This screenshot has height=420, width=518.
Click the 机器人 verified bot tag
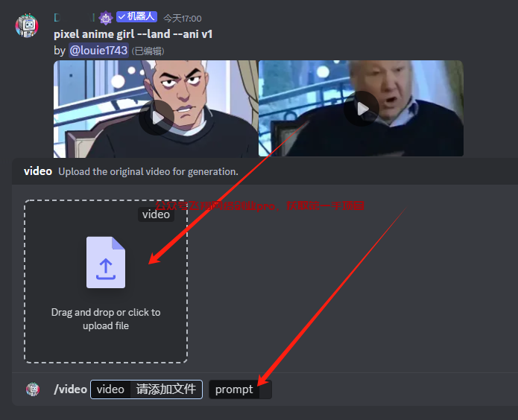[137, 16]
